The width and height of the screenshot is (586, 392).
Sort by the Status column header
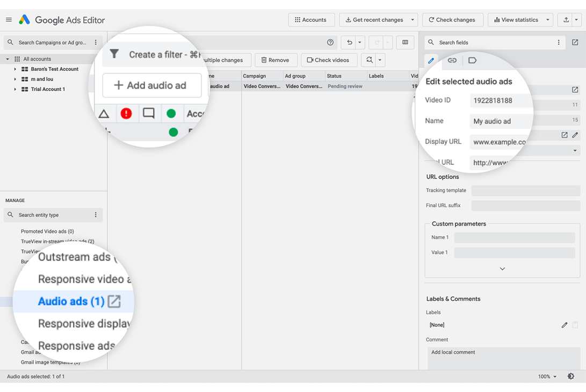346,76
